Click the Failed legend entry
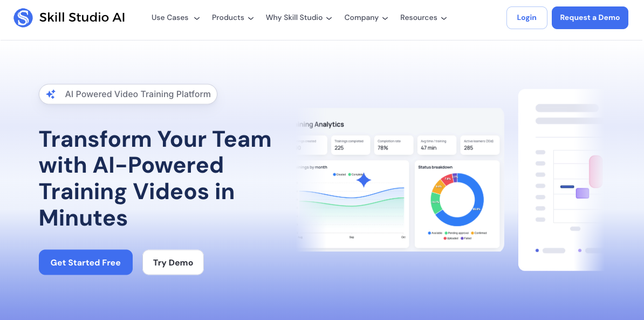 click(x=466, y=239)
